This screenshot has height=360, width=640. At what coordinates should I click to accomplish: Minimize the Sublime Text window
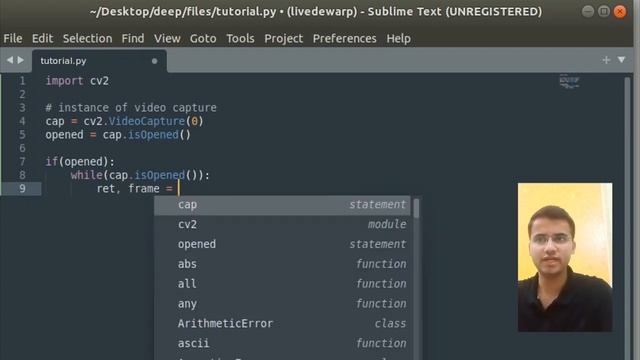pyautogui.click(x=588, y=11)
